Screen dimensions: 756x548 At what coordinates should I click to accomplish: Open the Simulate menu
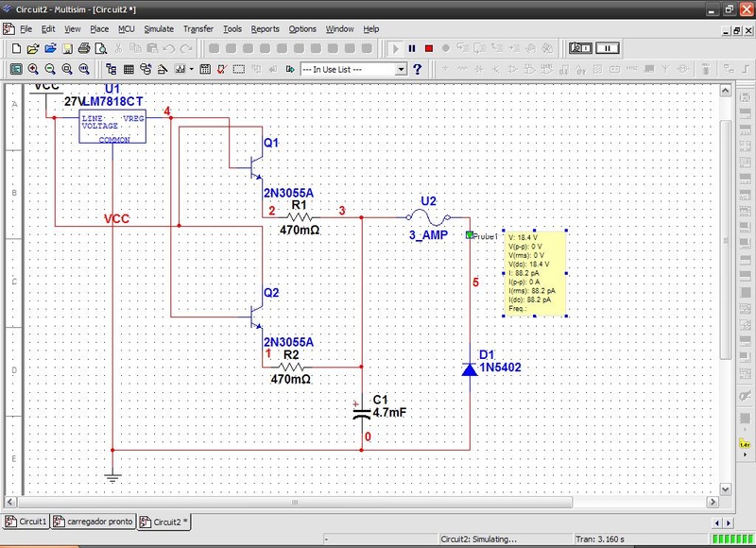pyautogui.click(x=159, y=29)
